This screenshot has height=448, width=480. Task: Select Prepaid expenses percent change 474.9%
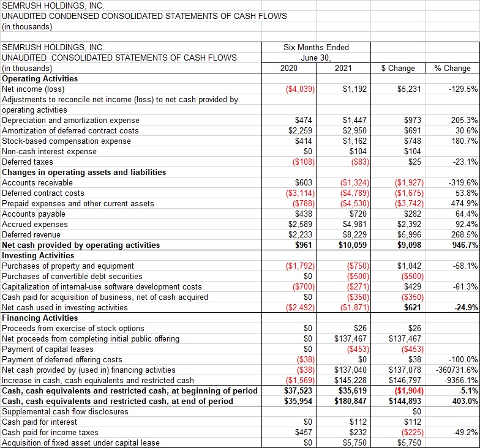[x=464, y=203]
